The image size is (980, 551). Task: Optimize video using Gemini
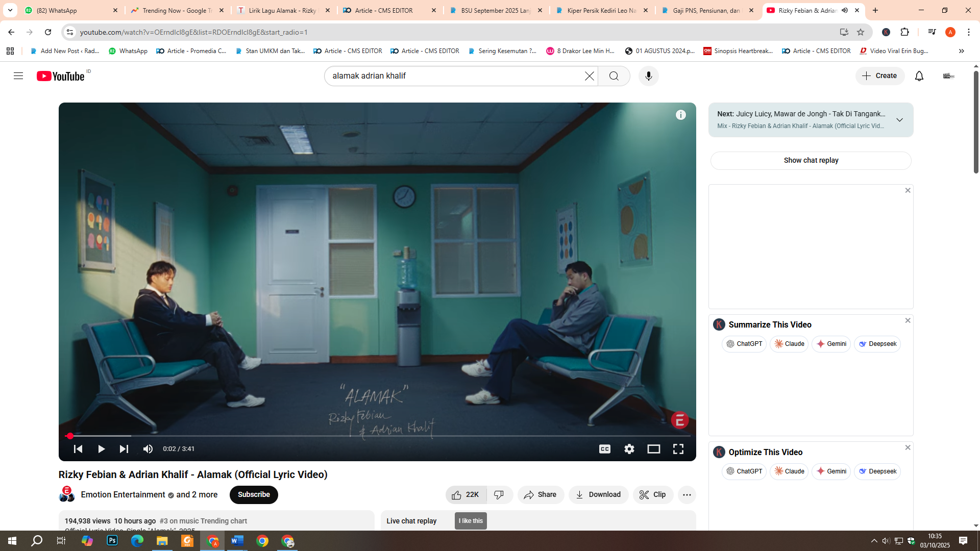pyautogui.click(x=831, y=471)
